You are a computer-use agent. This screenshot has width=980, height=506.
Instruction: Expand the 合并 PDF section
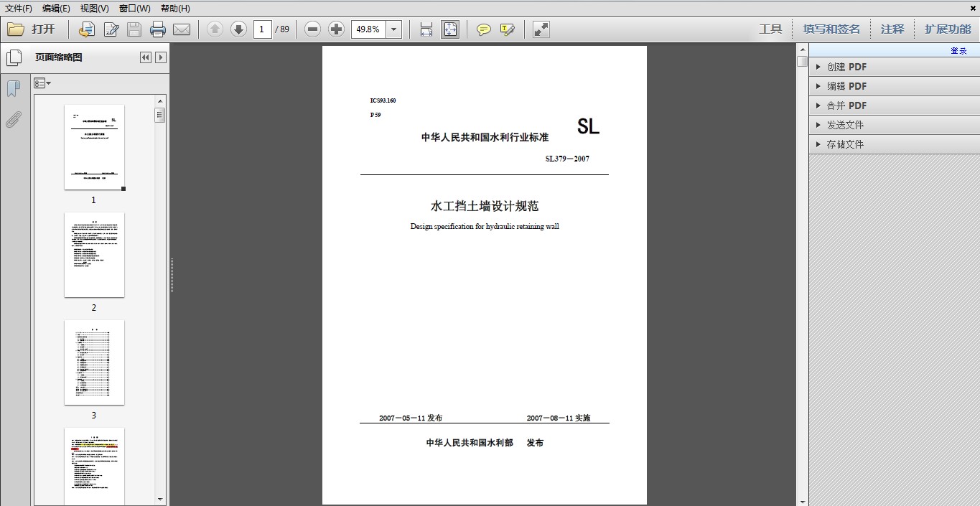click(x=895, y=106)
